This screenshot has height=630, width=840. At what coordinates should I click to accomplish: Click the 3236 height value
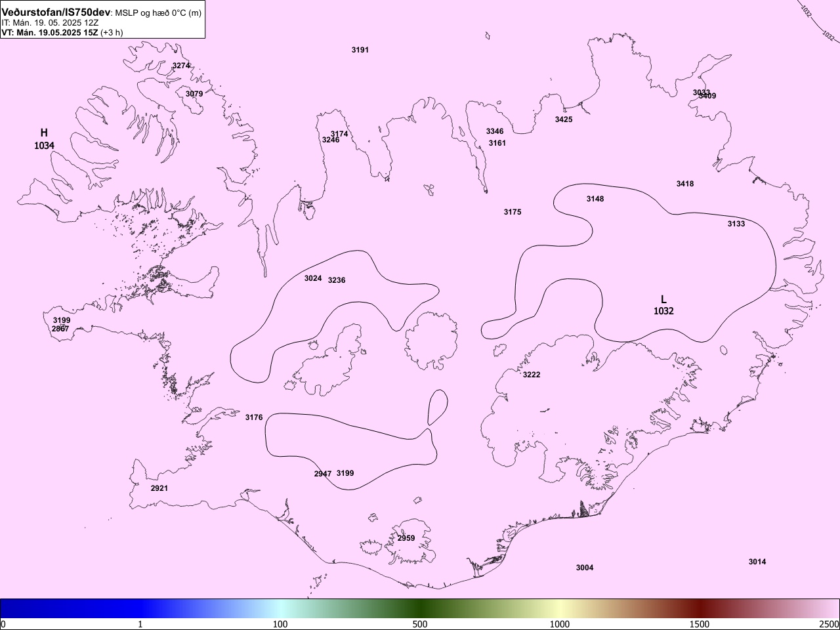coord(337,280)
